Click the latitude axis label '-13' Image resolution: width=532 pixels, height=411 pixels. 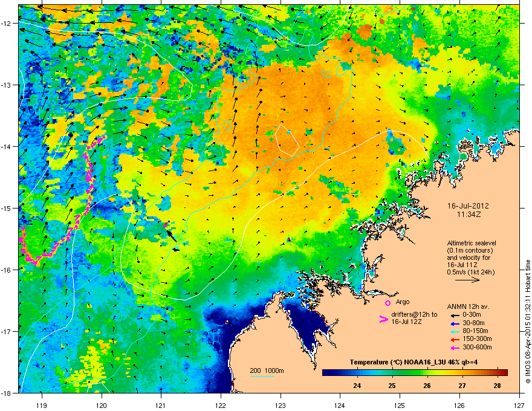(x=6, y=85)
